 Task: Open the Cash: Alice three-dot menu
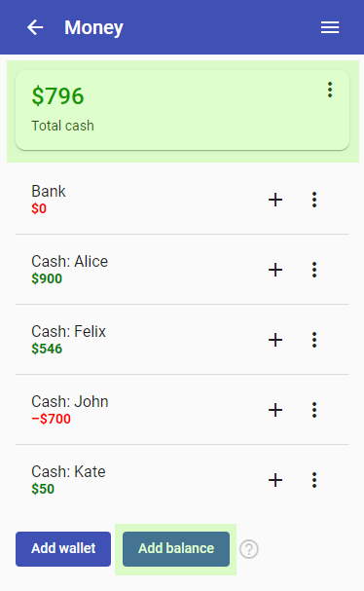[x=314, y=270]
